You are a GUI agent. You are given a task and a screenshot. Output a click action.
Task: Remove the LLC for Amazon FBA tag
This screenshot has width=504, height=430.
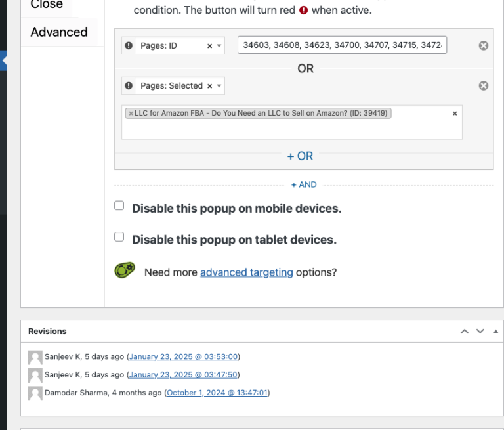(x=131, y=113)
